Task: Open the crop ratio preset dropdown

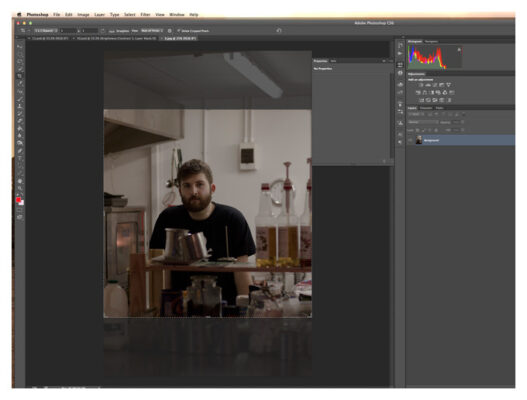Action: (x=45, y=31)
